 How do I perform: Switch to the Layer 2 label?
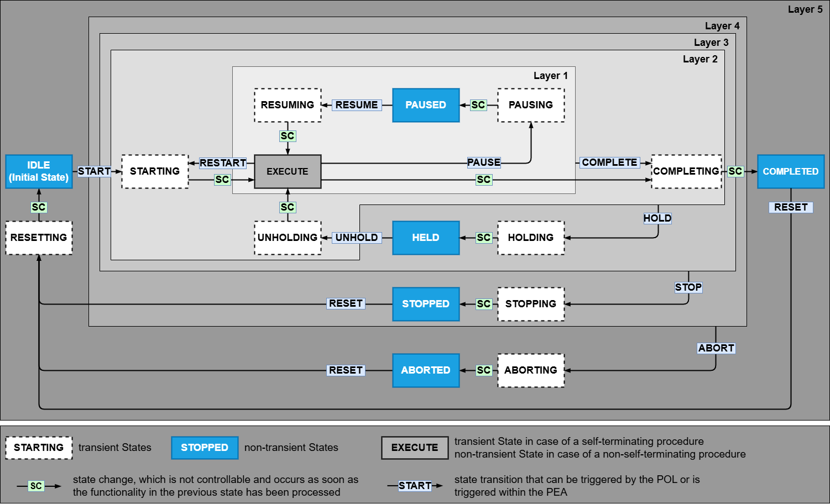700,59
